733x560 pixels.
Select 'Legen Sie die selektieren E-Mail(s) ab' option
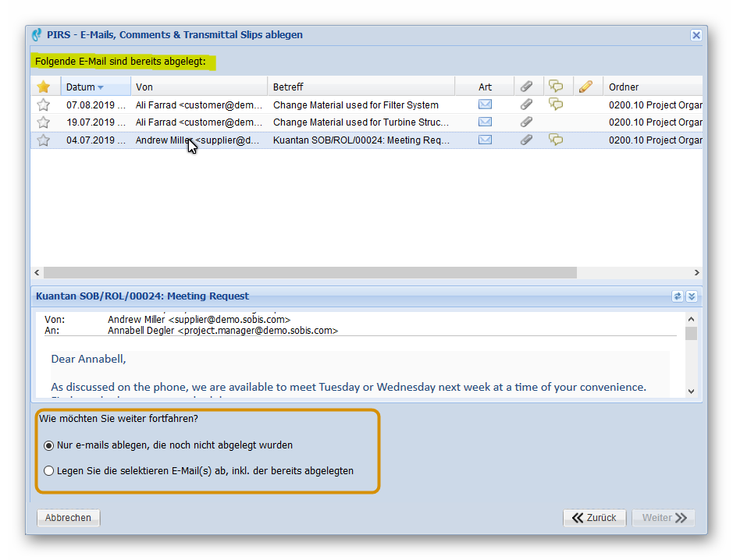[50, 471]
